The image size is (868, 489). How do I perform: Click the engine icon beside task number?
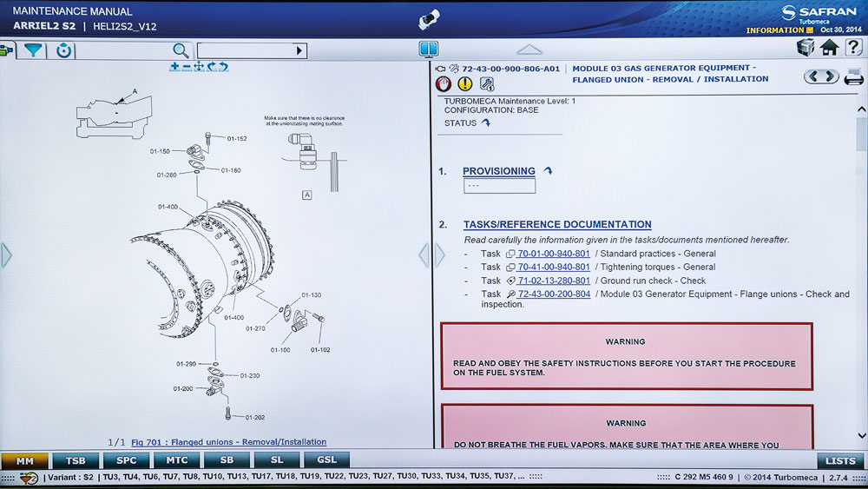point(441,69)
